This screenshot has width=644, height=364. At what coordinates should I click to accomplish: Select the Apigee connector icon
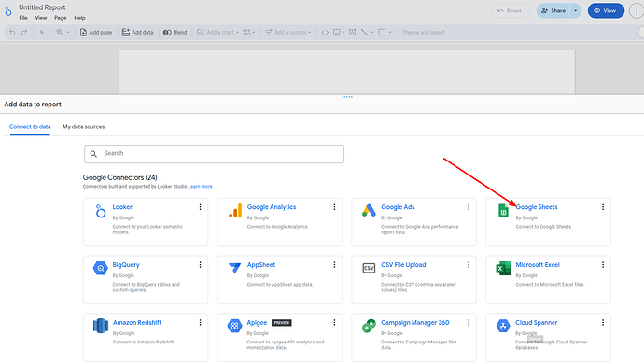[x=234, y=327]
